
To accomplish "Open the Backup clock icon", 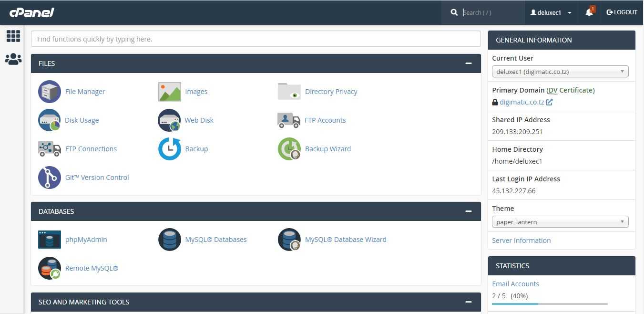I will click(170, 149).
